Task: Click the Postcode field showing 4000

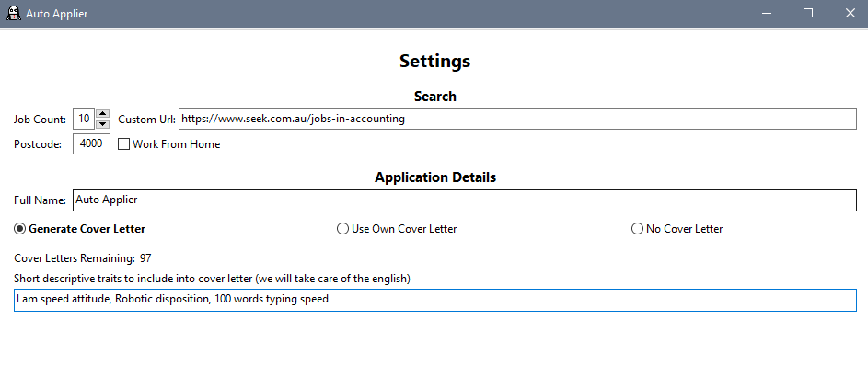Action: tap(91, 143)
